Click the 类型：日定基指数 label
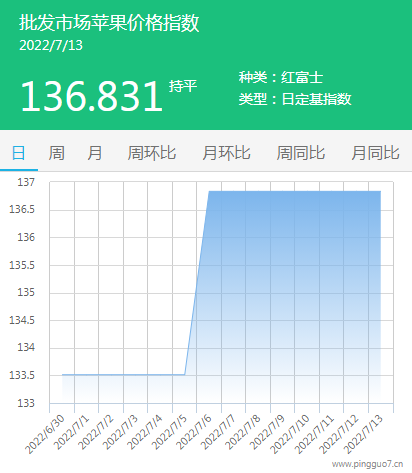The image size is (412, 473). pyautogui.click(x=295, y=99)
